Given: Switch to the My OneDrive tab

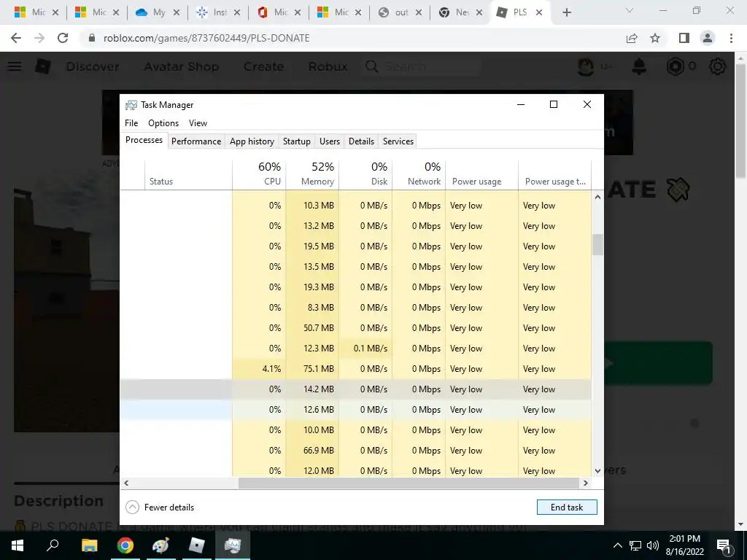Looking at the screenshot, I should pos(158,13).
